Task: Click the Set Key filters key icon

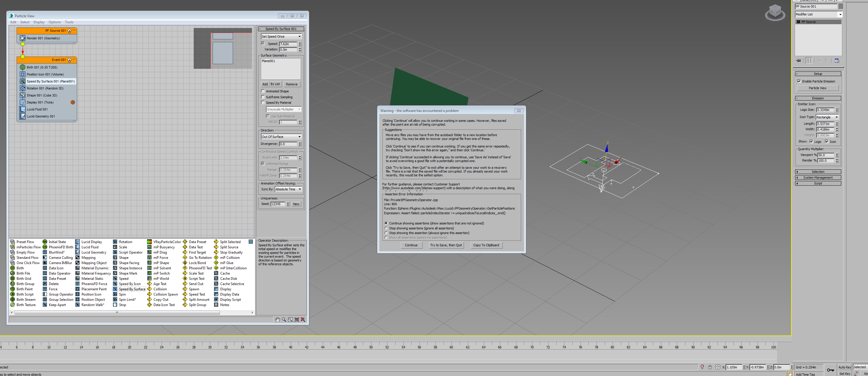Action: [x=830, y=370]
